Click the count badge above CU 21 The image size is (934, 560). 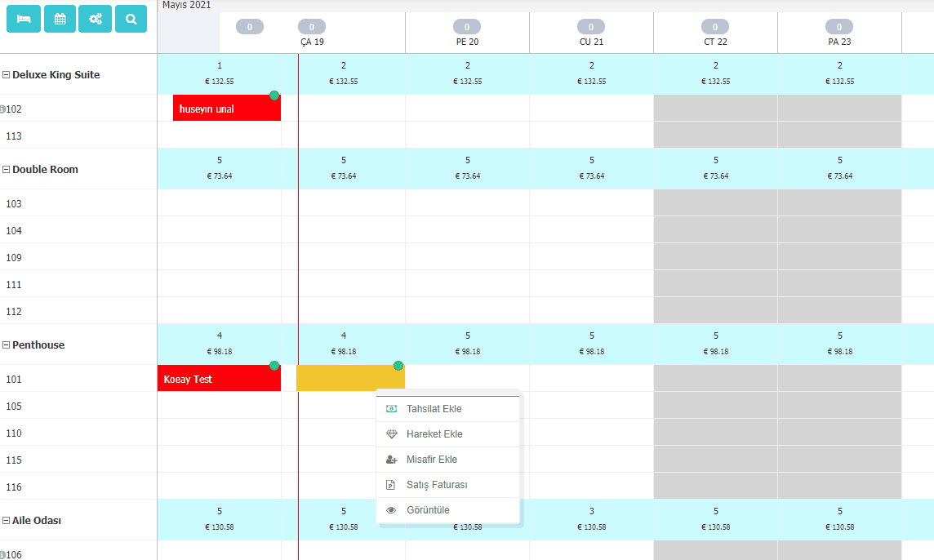(591, 27)
